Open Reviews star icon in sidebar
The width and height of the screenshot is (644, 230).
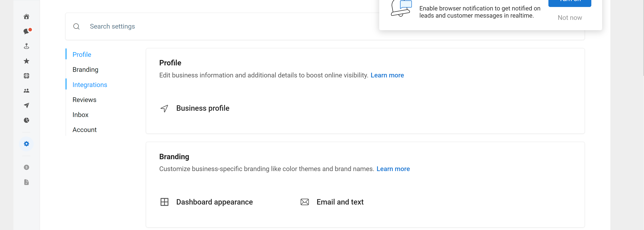pos(27,61)
